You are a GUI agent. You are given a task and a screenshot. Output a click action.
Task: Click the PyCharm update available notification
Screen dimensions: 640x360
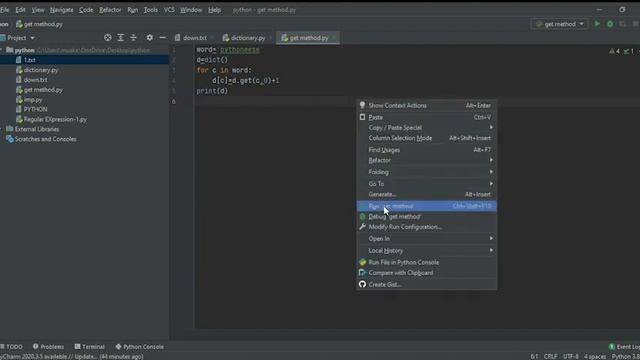click(72, 357)
